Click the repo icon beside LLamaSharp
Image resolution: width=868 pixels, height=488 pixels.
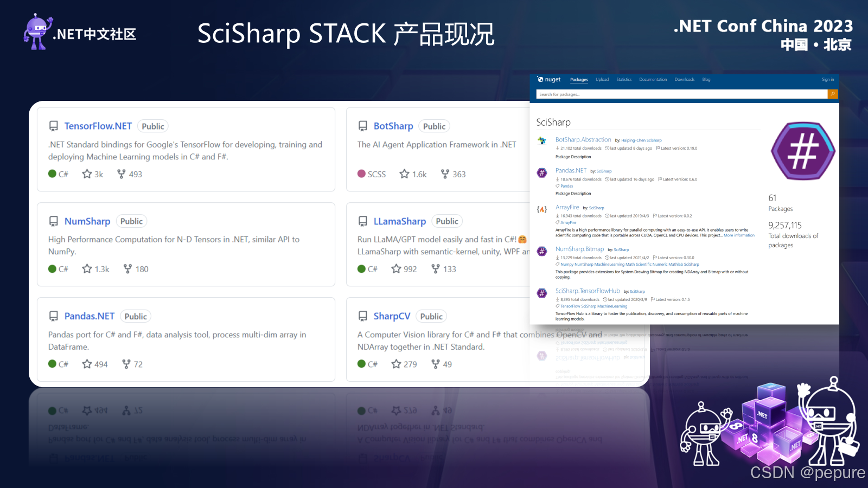click(363, 221)
